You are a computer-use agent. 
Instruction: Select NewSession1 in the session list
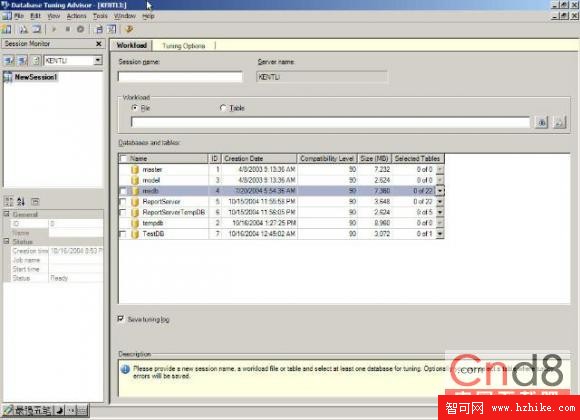[x=36, y=77]
